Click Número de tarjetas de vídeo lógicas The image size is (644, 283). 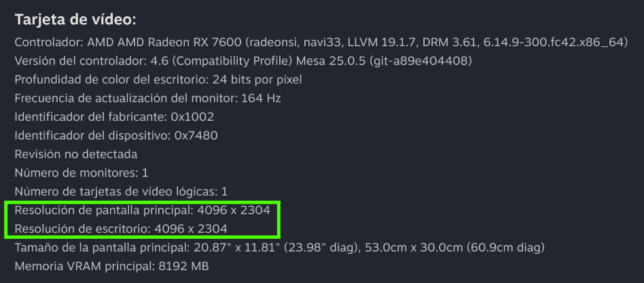click(121, 191)
